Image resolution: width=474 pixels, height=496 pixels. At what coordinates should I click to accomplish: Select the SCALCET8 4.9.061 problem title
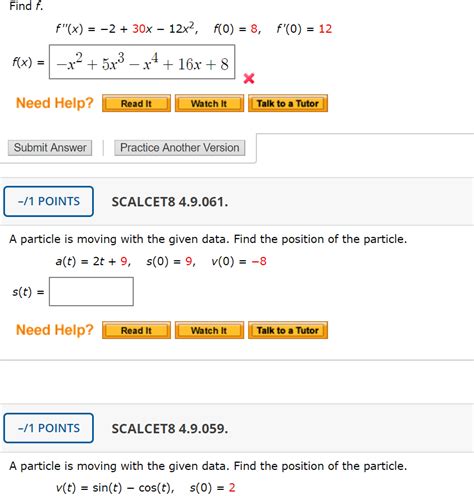(x=170, y=202)
